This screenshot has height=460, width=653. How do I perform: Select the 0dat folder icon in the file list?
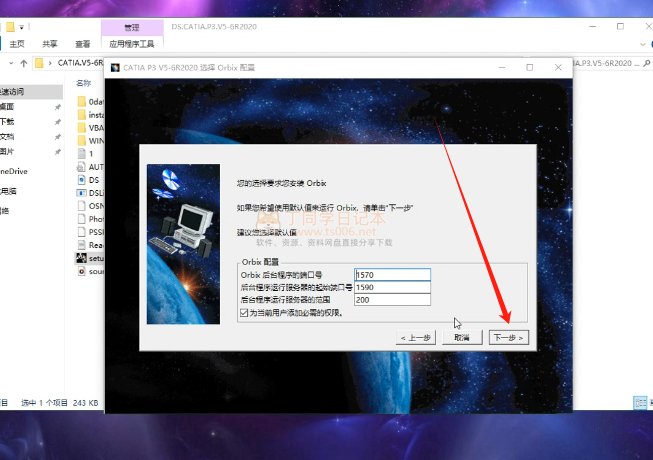click(82, 102)
